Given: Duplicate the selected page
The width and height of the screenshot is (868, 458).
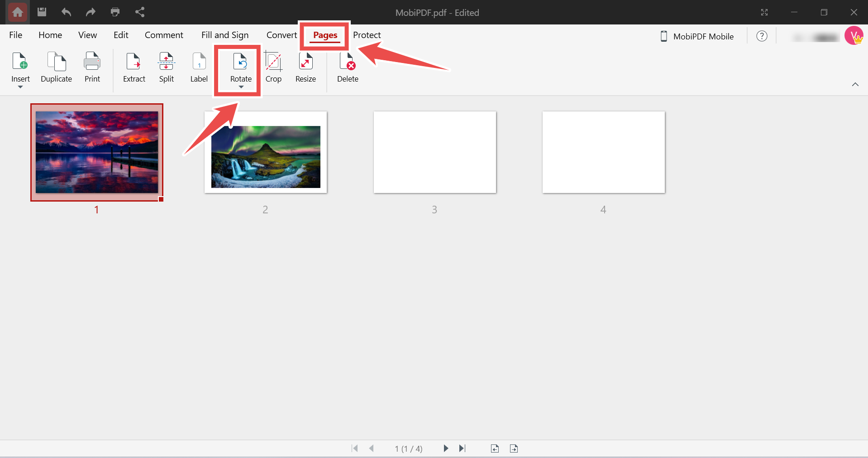Looking at the screenshot, I should click(57, 67).
